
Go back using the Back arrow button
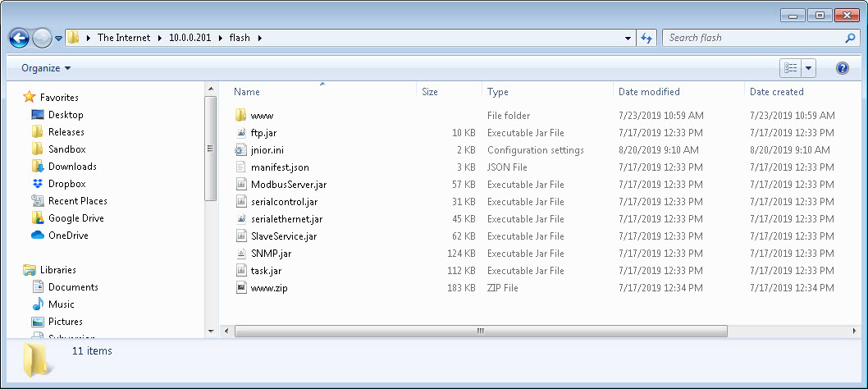point(19,39)
